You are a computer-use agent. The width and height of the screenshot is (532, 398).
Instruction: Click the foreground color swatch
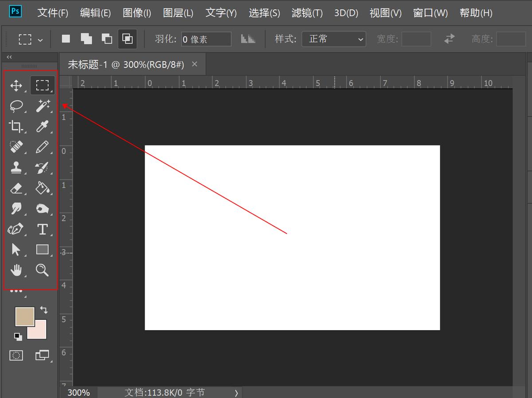[24, 316]
